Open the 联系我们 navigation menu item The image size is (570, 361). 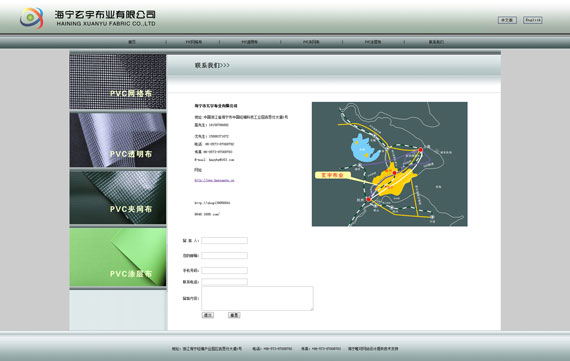click(x=436, y=42)
